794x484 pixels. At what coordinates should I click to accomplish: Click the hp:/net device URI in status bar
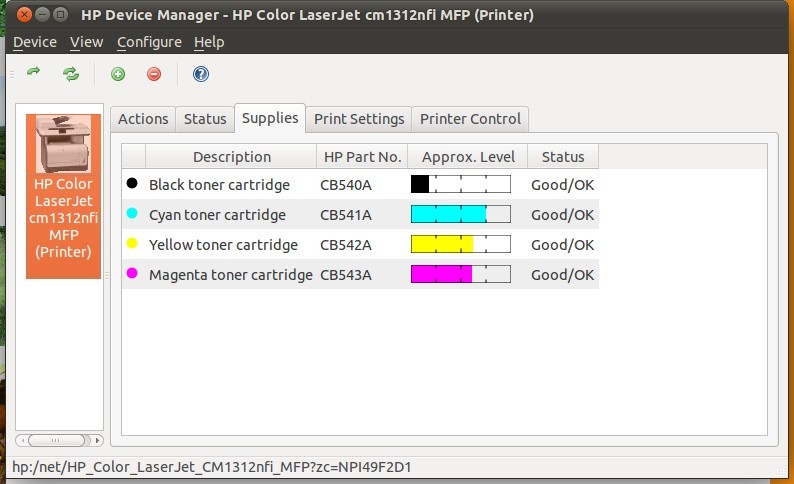coord(212,466)
